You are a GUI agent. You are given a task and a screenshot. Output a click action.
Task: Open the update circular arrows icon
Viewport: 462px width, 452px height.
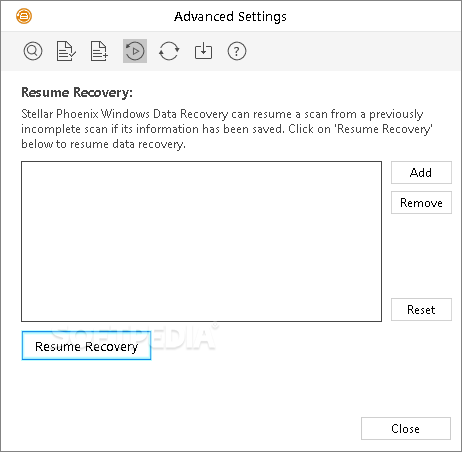pos(169,51)
